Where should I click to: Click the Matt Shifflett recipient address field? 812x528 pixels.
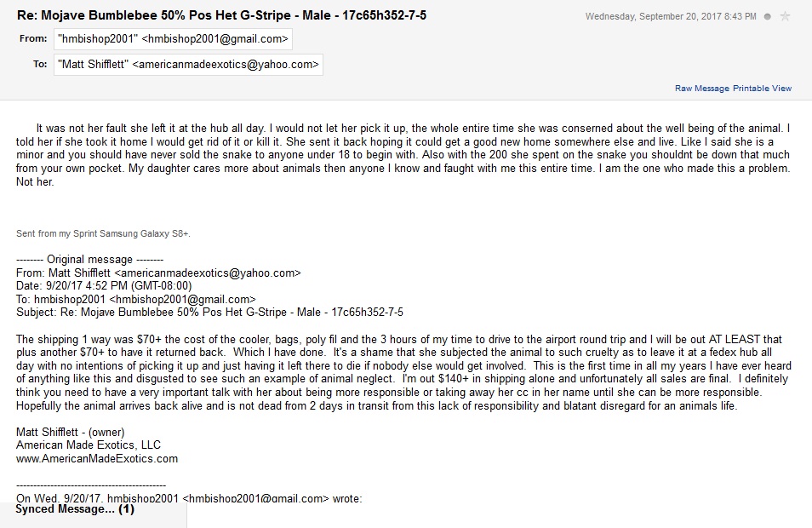tap(188, 64)
